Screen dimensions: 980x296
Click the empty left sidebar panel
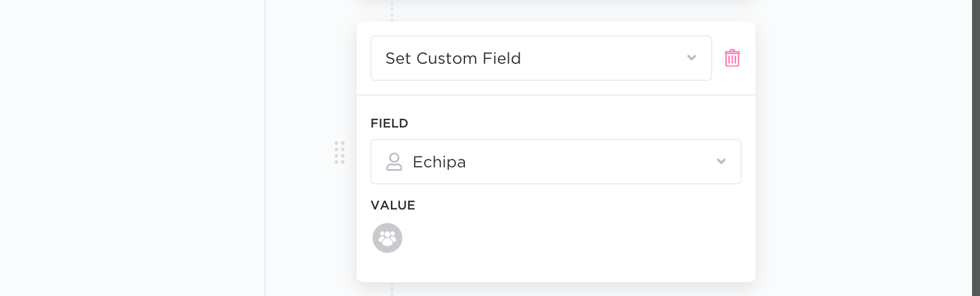point(131,148)
